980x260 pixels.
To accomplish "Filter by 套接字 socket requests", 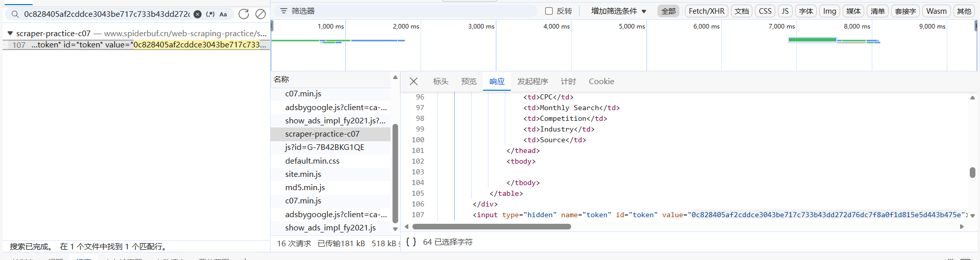I will [905, 11].
